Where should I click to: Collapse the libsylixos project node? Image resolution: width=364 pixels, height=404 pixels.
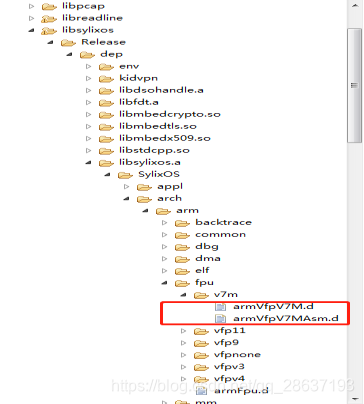coord(32,30)
